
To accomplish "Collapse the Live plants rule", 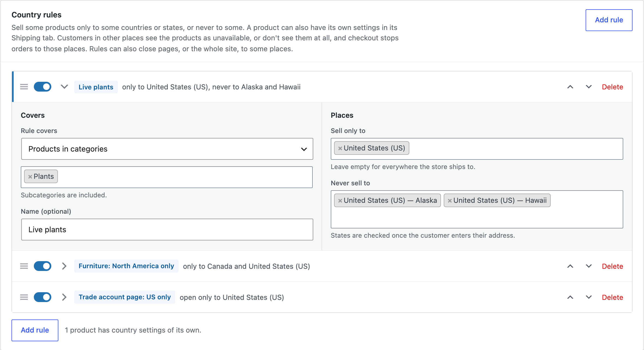I will point(64,87).
